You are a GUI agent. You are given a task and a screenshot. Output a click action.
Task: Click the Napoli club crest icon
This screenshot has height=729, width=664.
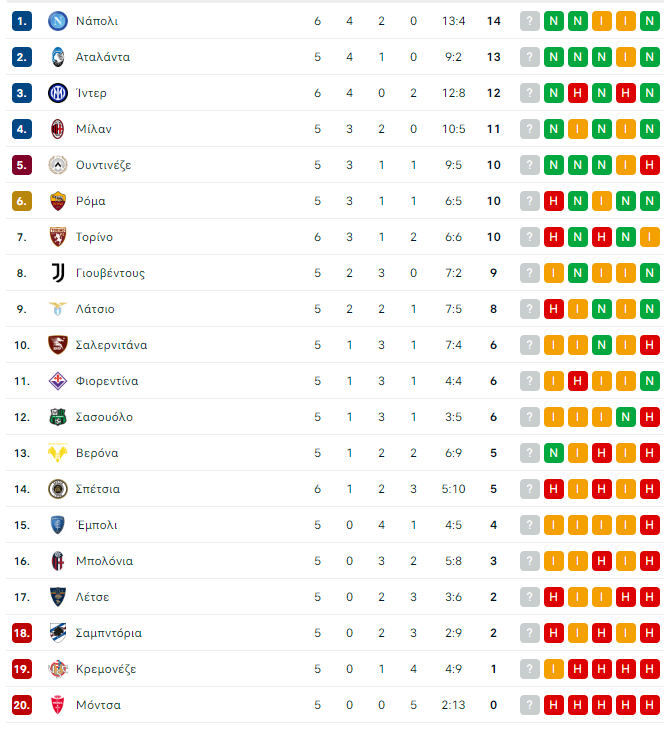pyautogui.click(x=58, y=21)
